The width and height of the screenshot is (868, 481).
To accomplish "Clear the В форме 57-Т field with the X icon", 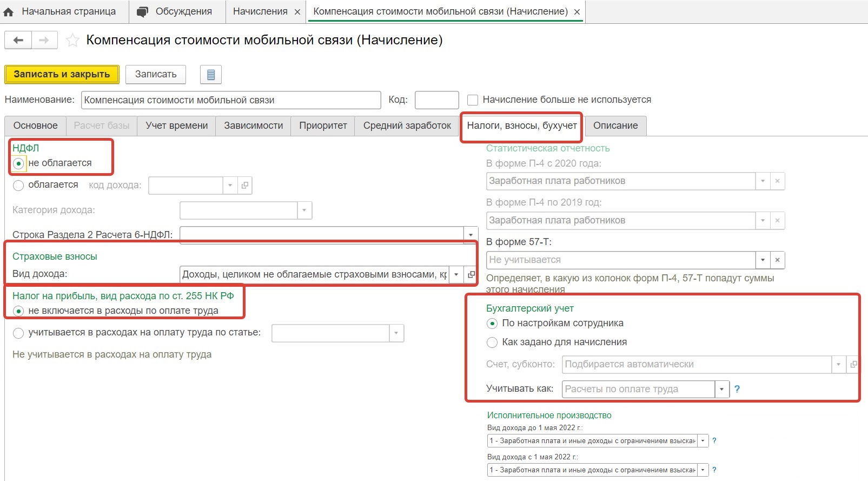I will [777, 260].
